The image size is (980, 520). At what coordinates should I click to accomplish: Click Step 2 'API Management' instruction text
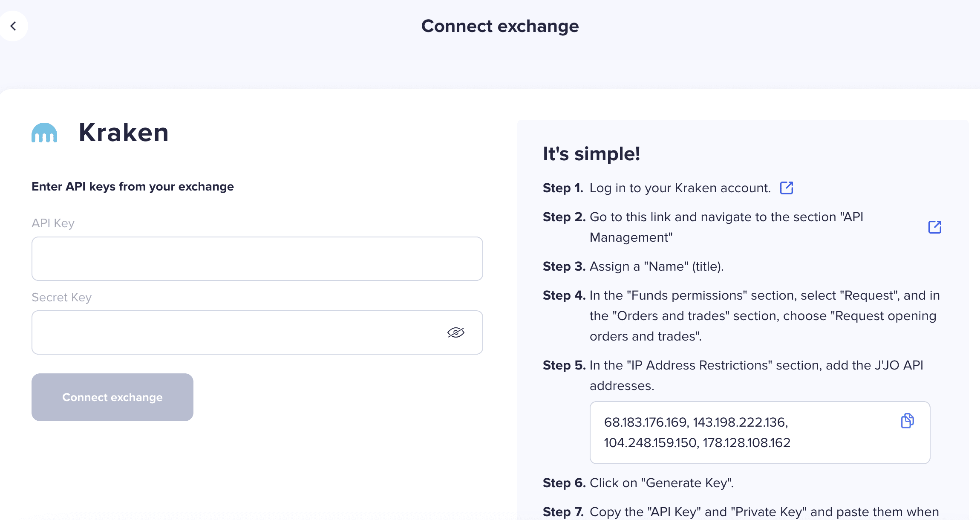click(x=726, y=227)
